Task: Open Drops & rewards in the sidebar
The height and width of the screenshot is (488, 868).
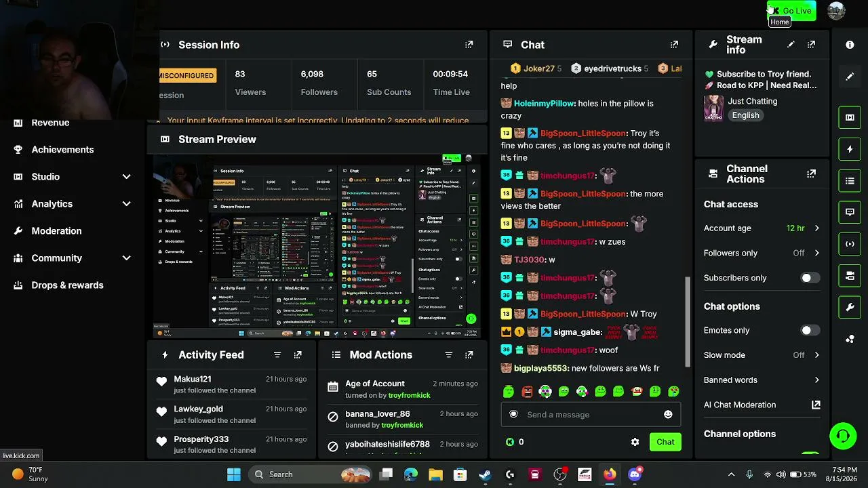Action: tap(67, 285)
